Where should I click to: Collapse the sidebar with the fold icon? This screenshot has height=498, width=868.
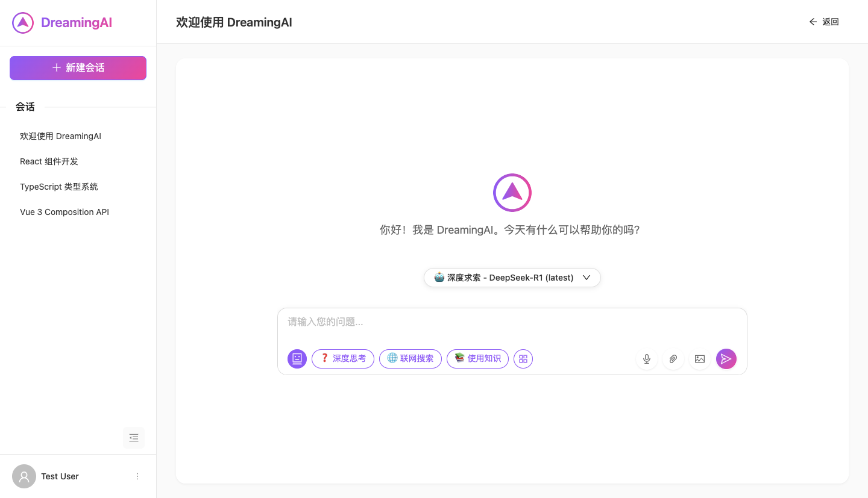point(134,438)
